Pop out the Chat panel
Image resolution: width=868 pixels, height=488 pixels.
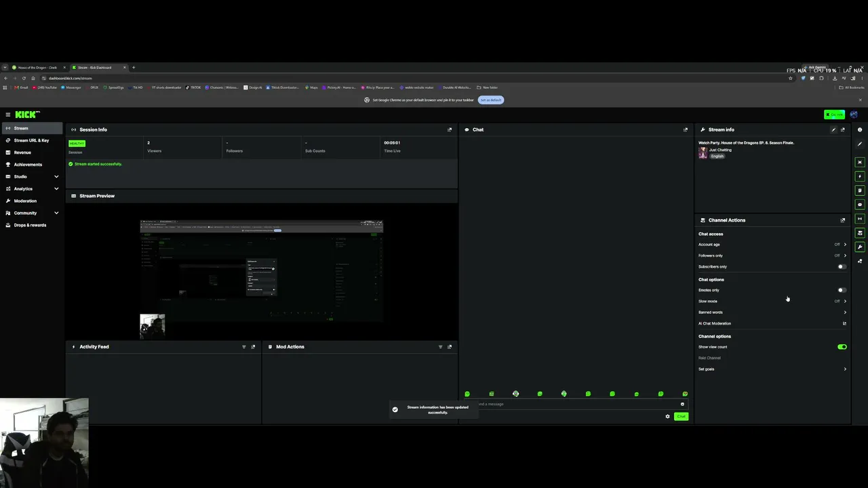pyautogui.click(x=686, y=129)
